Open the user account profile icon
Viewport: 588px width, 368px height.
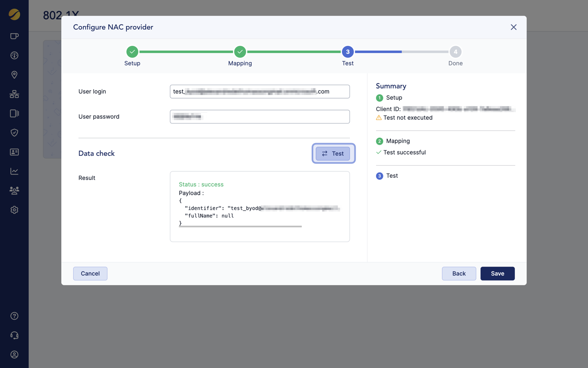(x=14, y=355)
